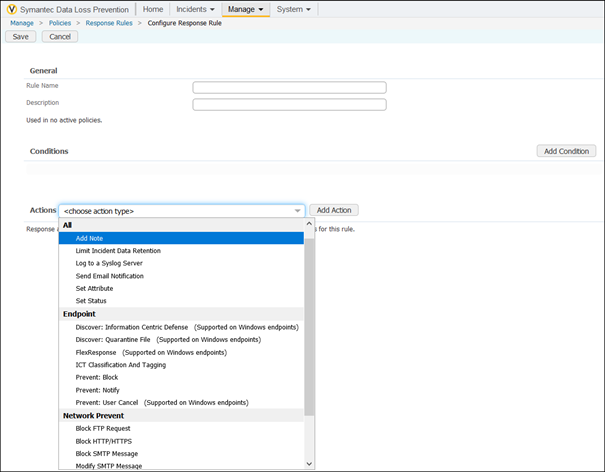Click the Network Prevent group header
This screenshot has height=472, width=605.
181,416
